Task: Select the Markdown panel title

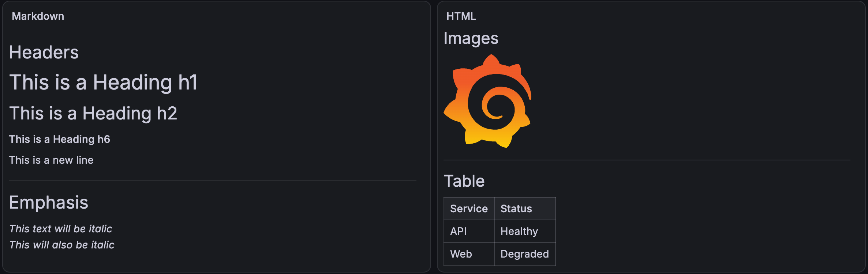Action: click(x=38, y=16)
